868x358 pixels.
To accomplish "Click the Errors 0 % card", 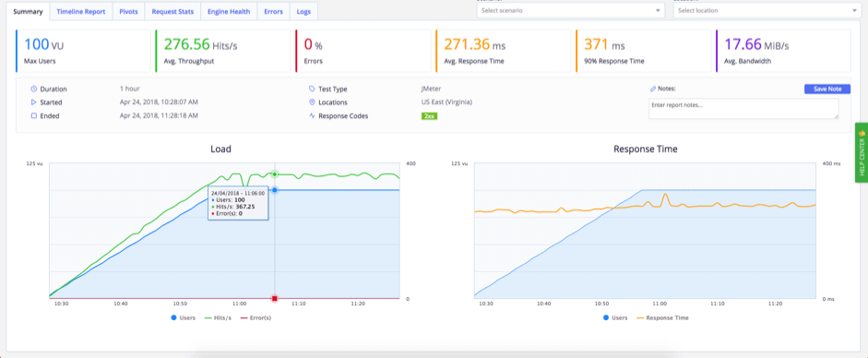I will [363, 51].
